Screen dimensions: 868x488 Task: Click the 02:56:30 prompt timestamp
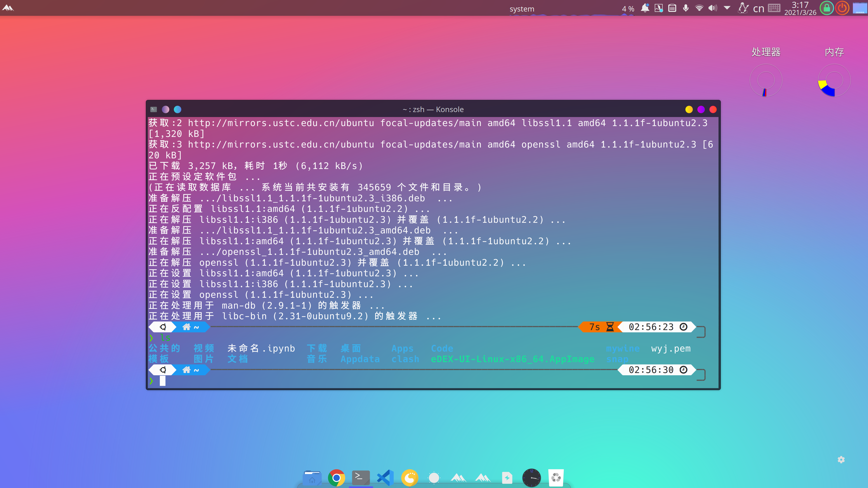click(651, 370)
